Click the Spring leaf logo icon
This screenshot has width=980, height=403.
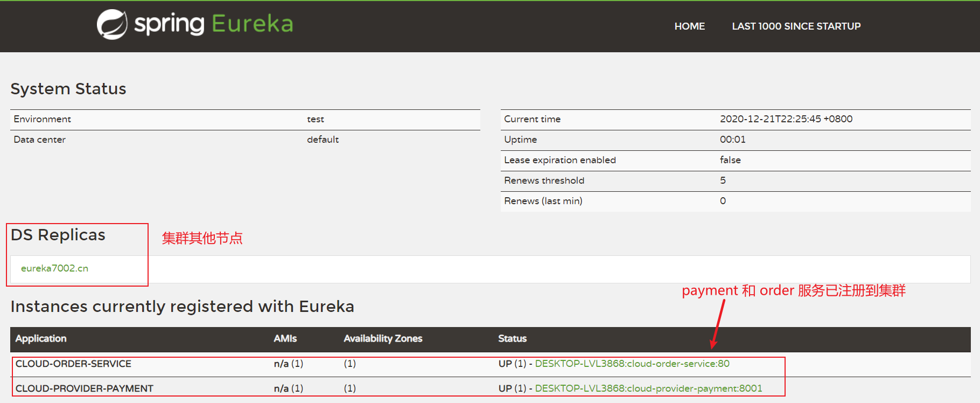coord(112,25)
